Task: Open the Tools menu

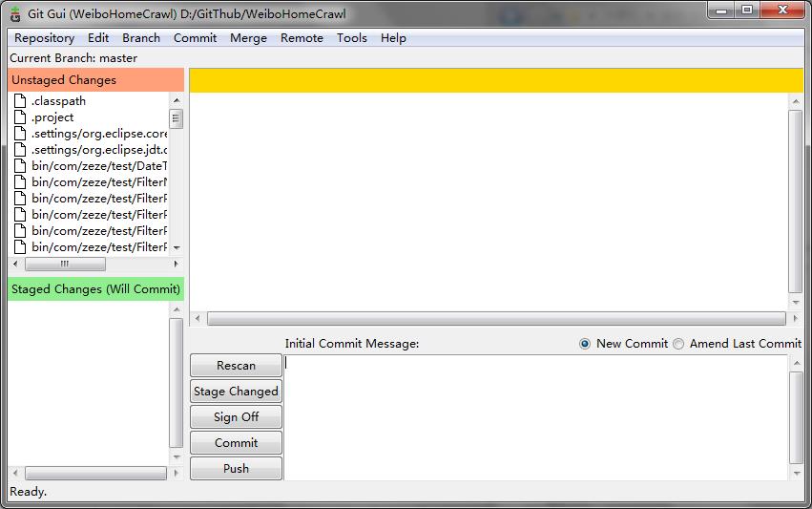Action: point(352,38)
